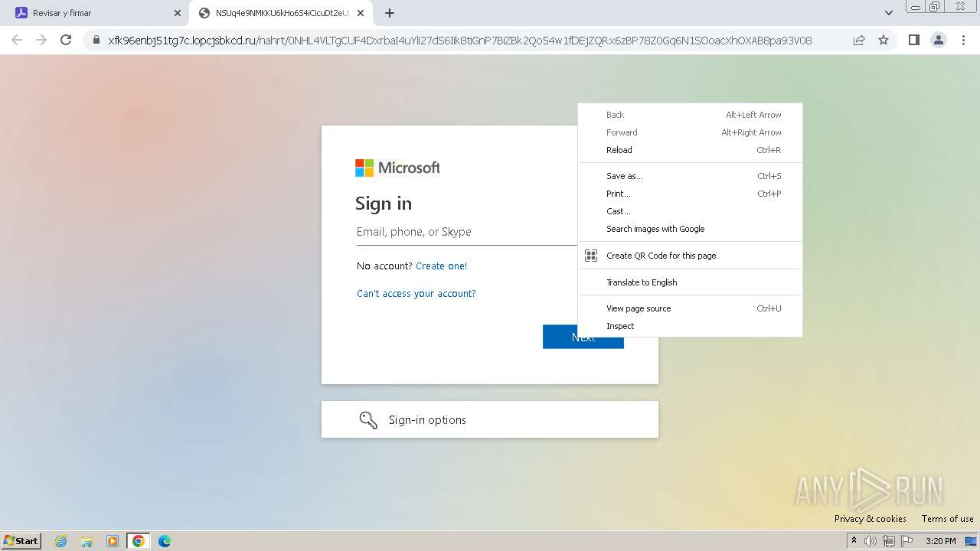Viewport: 980px width, 551px height.
Task: Select Create QR Code for this page
Action: pyautogui.click(x=690, y=256)
